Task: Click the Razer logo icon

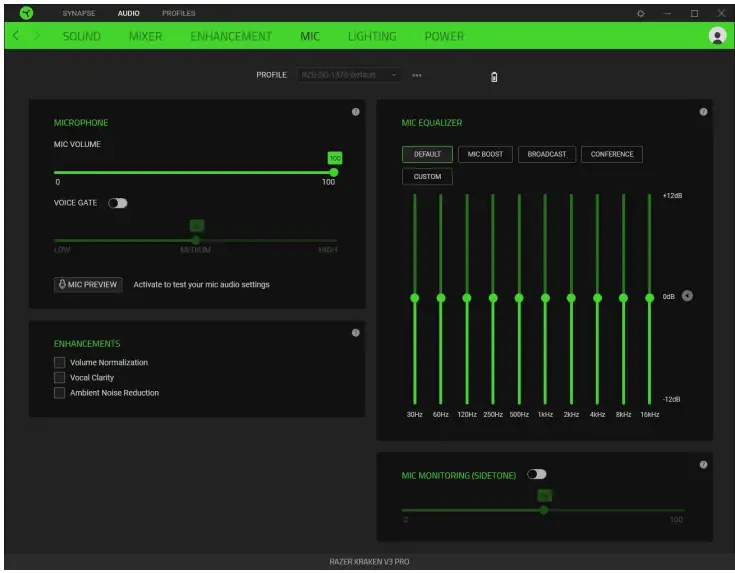Action: point(26,13)
